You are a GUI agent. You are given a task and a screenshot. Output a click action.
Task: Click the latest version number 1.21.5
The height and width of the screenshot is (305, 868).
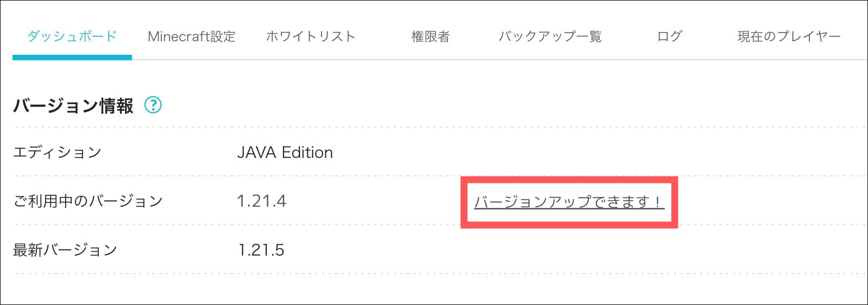(x=261, y=250)
